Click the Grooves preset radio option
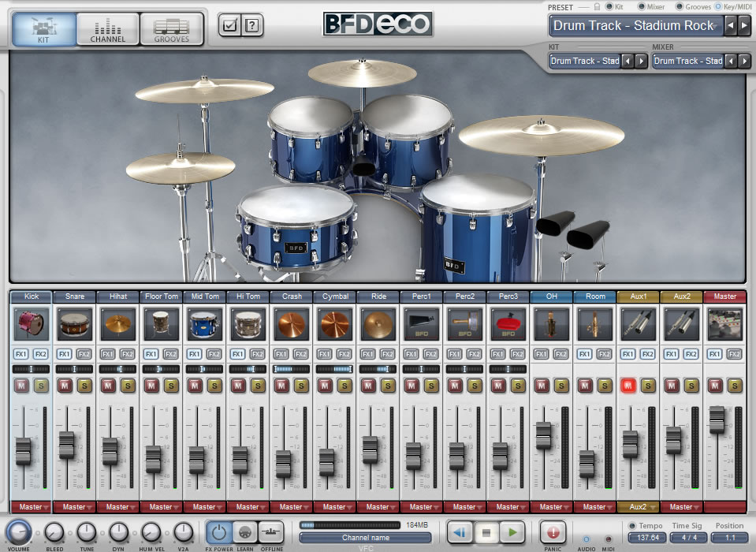This screenshot has height=552, width=756. tap(680, 7)
